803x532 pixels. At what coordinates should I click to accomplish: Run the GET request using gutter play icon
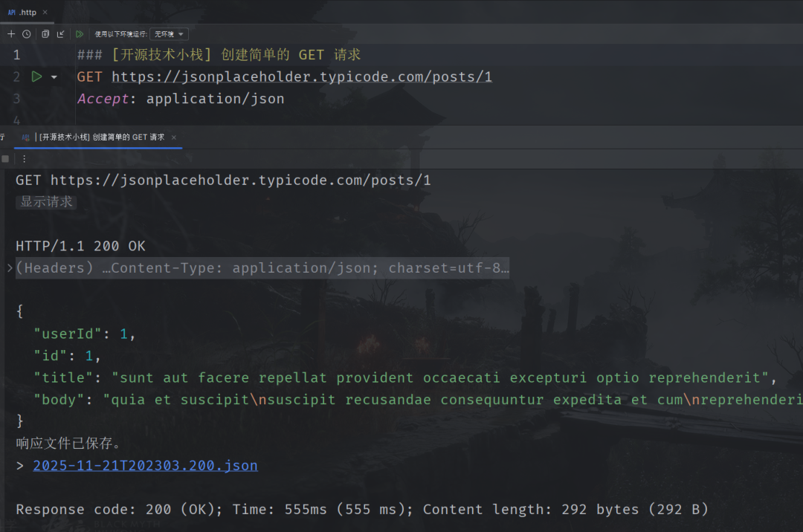pos(36,77)
